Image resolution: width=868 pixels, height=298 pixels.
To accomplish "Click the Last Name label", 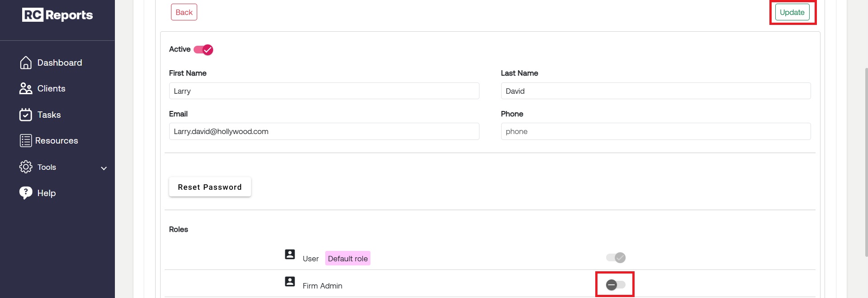I will click(519, 73).
